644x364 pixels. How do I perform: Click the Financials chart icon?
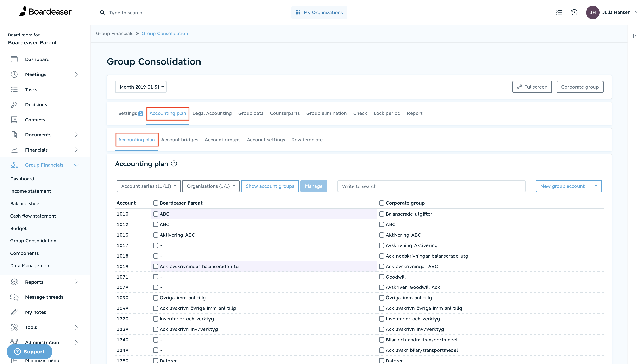pos(14,150)
